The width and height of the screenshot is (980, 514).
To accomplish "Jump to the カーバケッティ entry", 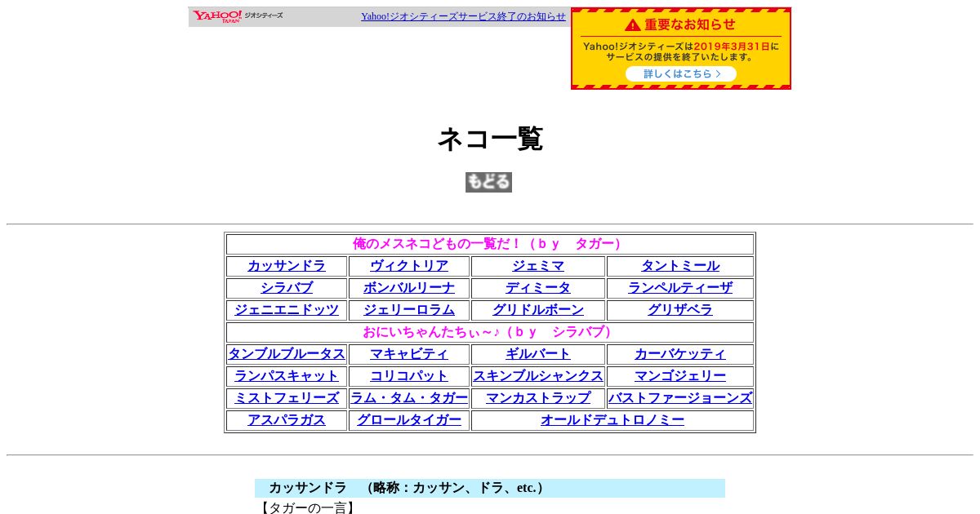I will click(680, 354).
